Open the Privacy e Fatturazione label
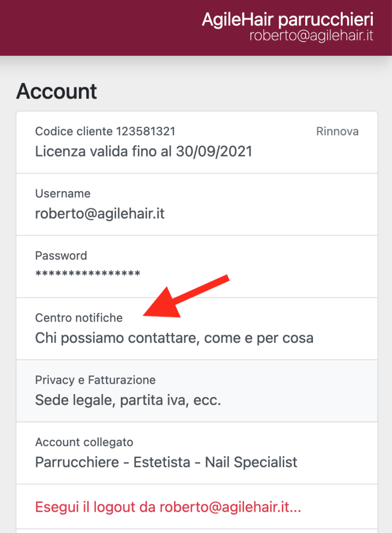 pos(95,380)
